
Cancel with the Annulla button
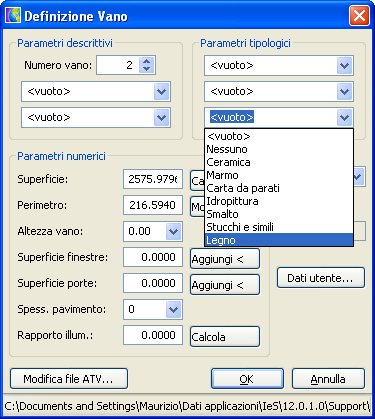328,379
